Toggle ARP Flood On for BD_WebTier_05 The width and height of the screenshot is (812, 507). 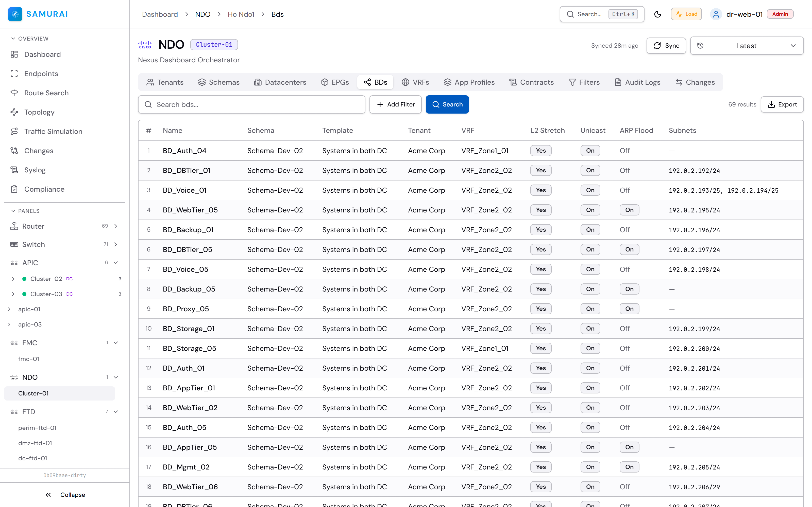click(x=629, y=210)
